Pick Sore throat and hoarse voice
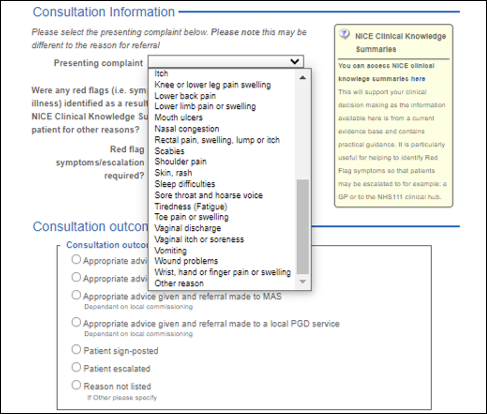The height and width of the screenshot is (414, 487). tap(208, 195)
